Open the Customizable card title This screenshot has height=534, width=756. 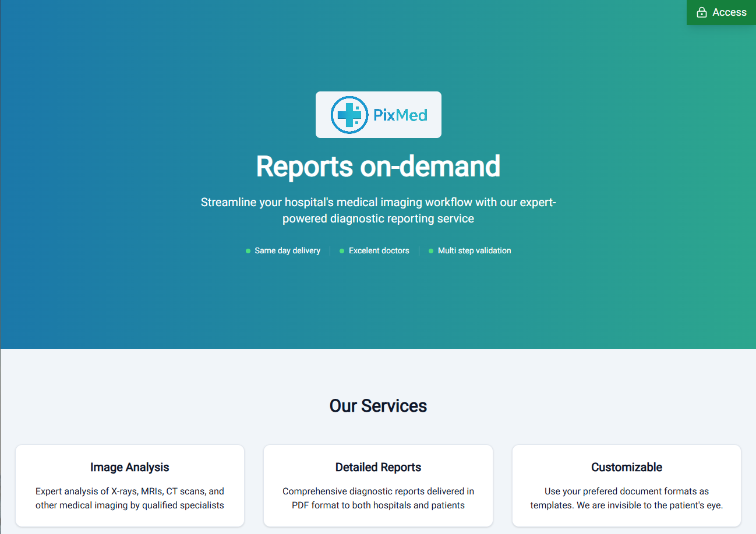[627, 467]
